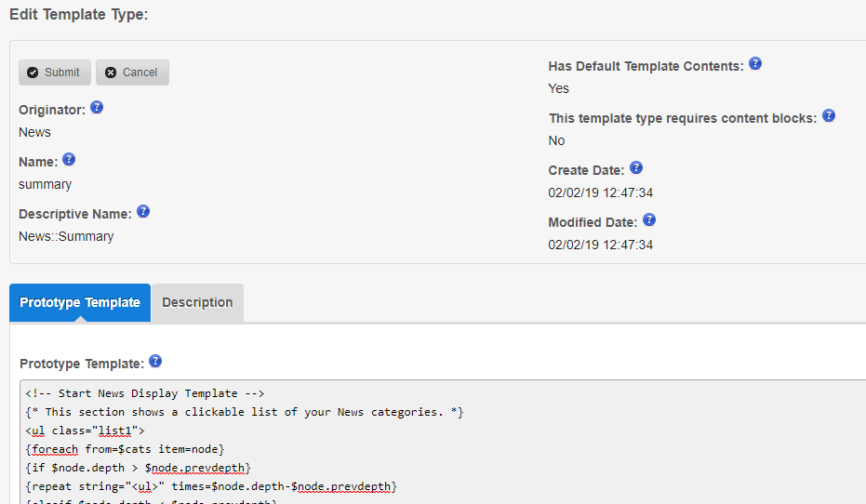Open help for requires content blocks setting
Screen dimensions: 866x504
coord(829,116)
